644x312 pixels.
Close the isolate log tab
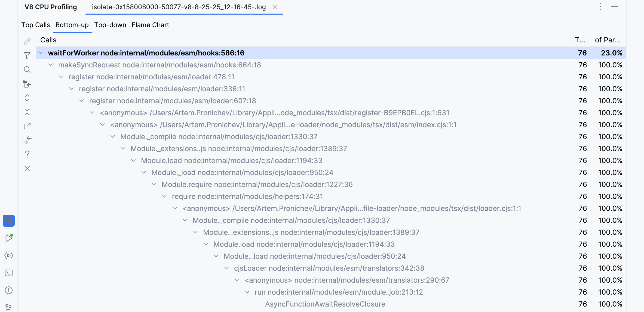(275, 7)
